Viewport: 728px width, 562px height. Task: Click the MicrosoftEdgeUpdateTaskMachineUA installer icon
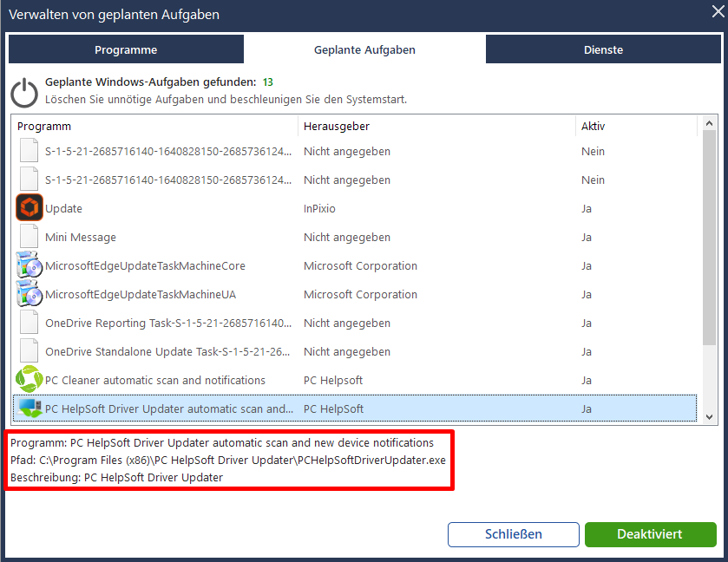coord(30,293)
